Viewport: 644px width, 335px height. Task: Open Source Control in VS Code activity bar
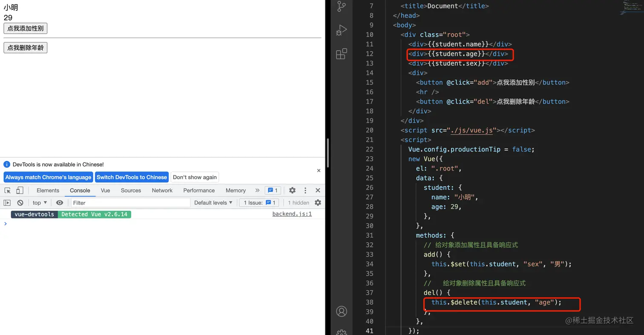(342, 6)
